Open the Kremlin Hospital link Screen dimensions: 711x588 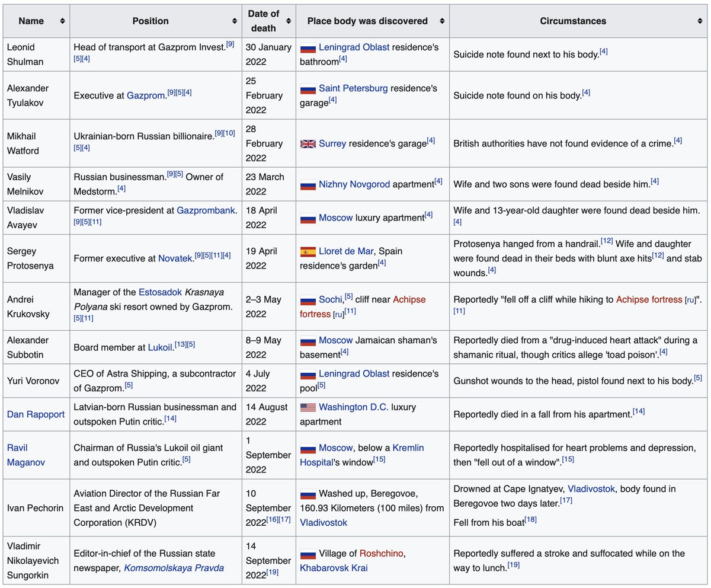362,455
